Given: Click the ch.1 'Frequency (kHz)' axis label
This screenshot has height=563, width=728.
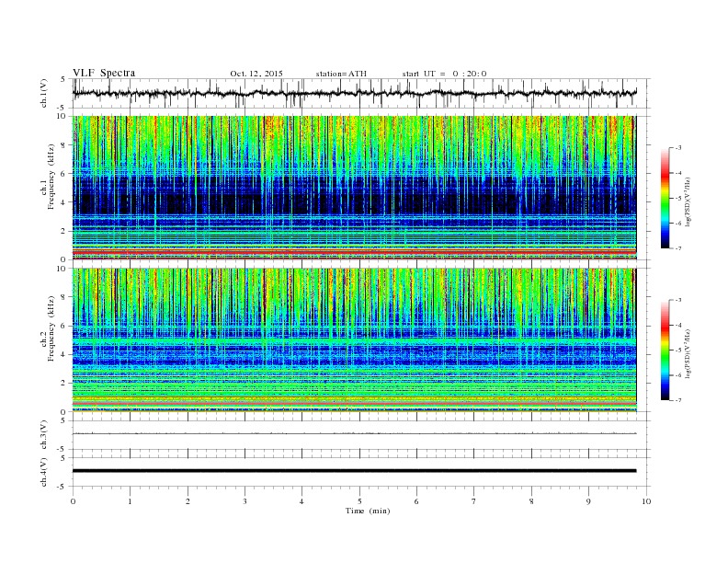Looking at the screenshot, I should tap(51, 177).
